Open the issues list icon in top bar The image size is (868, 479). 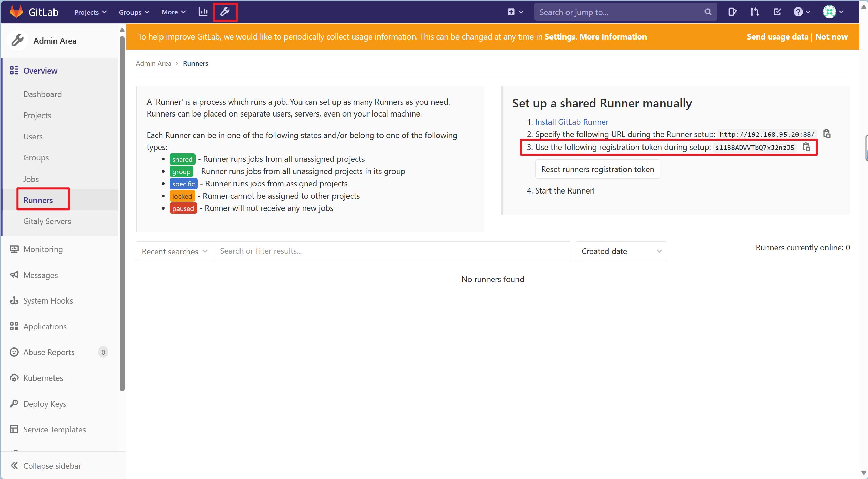click(x=732, y=12)
